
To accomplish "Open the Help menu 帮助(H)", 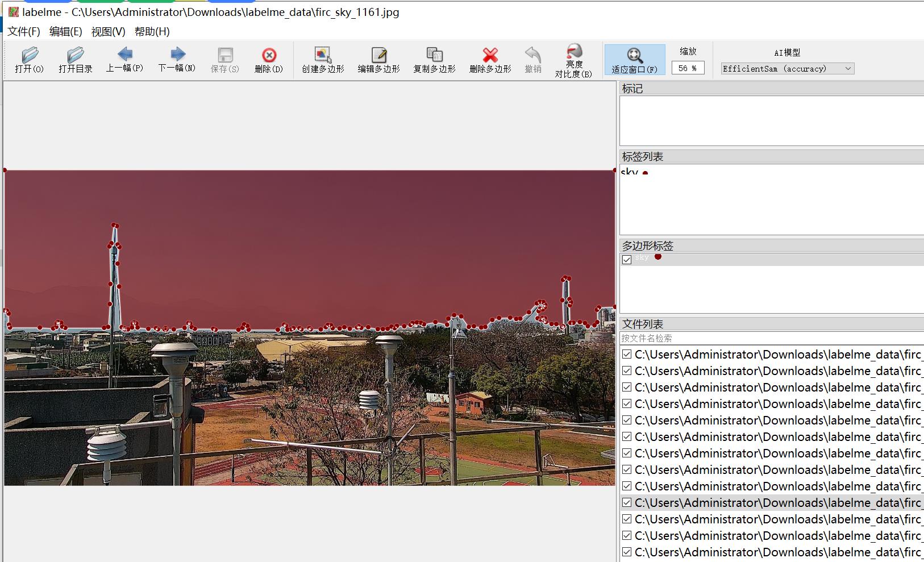I will point(152,32).
